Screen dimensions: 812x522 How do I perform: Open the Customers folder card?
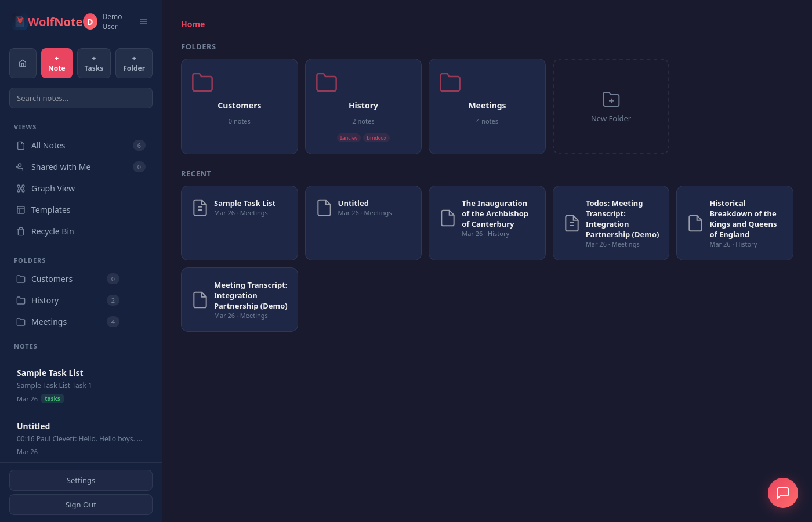[x=240, y=106]
